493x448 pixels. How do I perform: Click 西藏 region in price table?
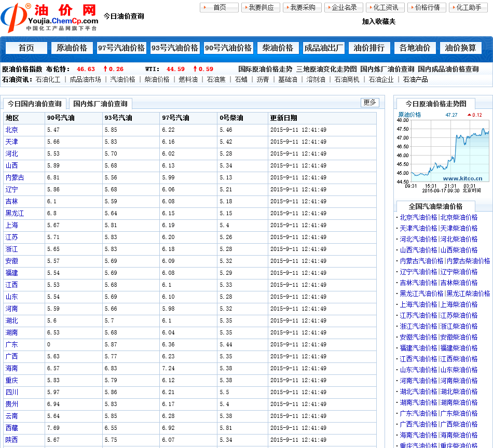point(11,428)
